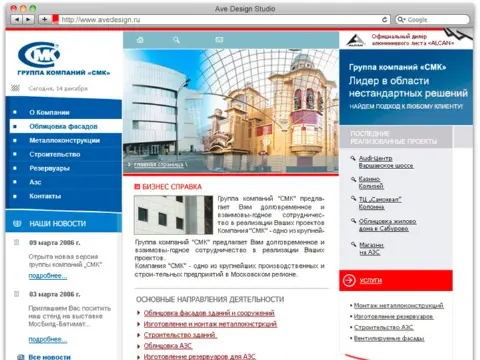Click the address bar with avedesign.ru URL

[x=220, y=20]
